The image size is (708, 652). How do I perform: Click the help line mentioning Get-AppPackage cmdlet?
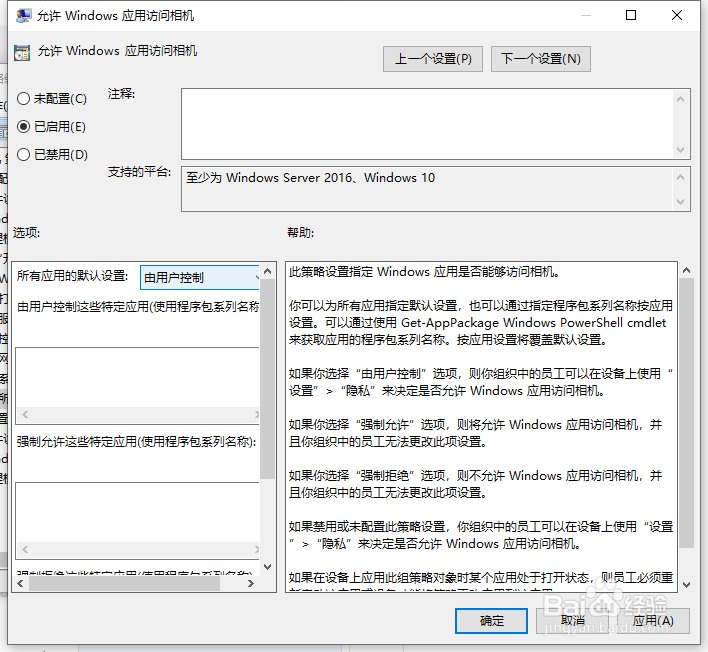pos(478,323)
